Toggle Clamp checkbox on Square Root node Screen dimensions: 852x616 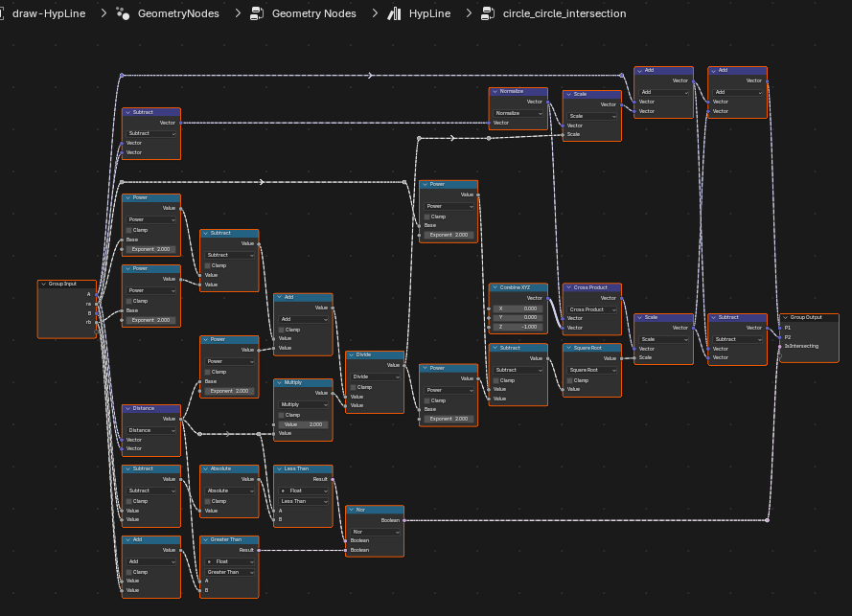(569, 380)
